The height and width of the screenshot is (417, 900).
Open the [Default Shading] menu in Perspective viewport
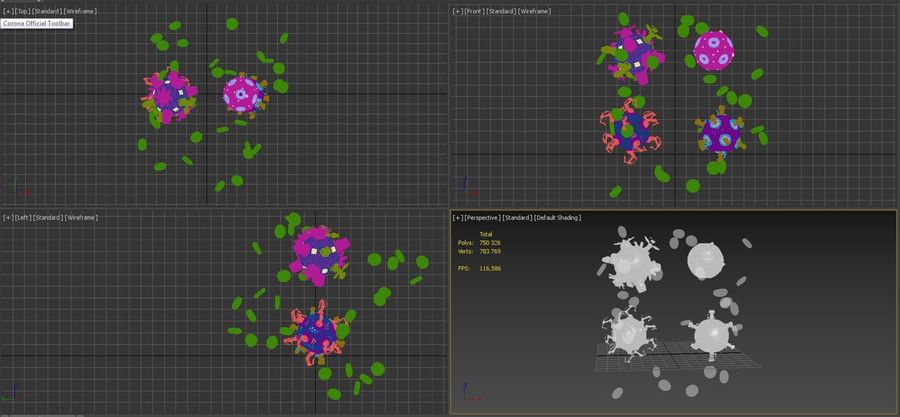557,217
